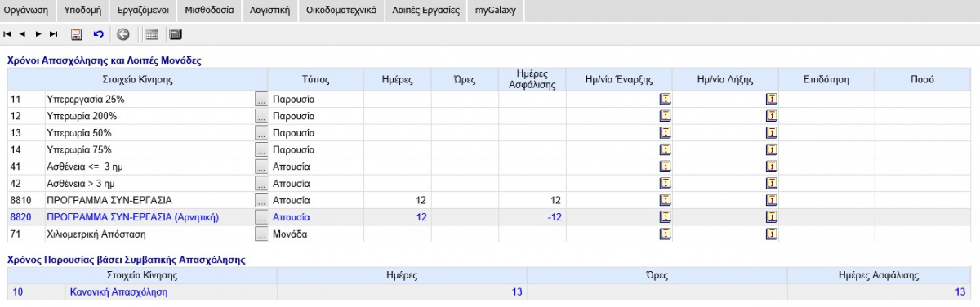The width and height of the screenshot is (980, 307).
Task: Open end date picker for Υπερωρία 200%
Action: (771, 116)
